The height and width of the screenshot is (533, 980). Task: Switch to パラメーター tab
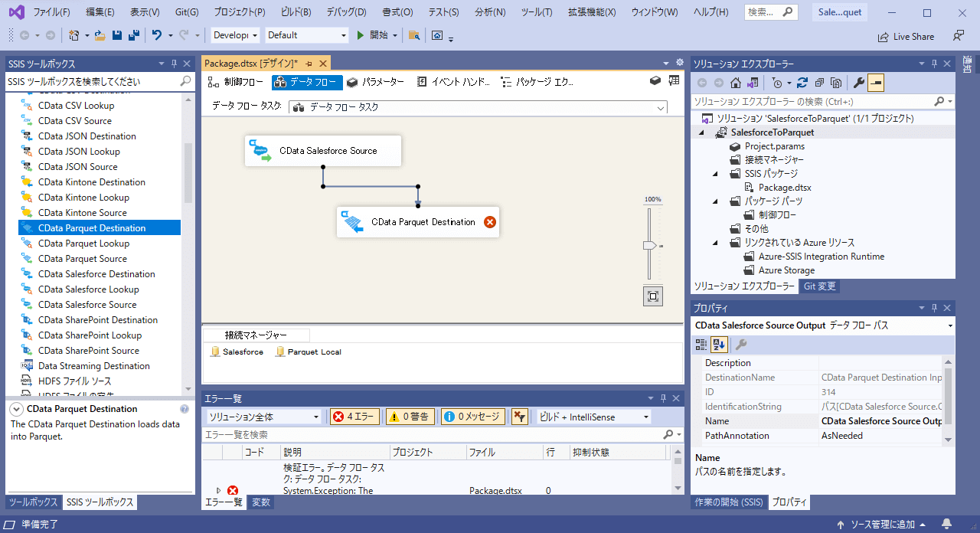374,81
